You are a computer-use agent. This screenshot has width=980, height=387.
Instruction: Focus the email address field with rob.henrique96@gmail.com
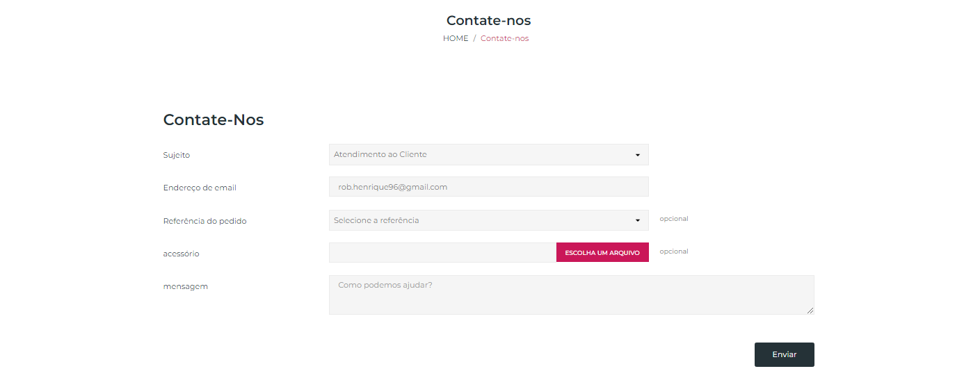(x=488, y=187)
